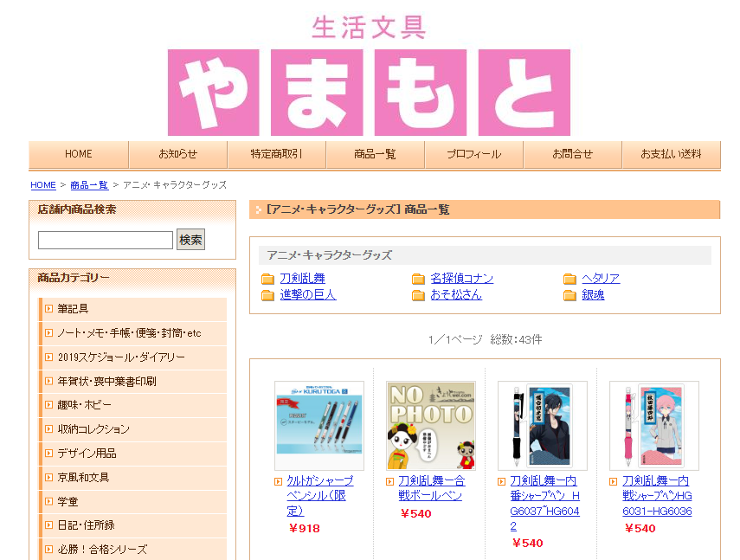Click the folder icon beside ヘタリア
This screenshot has width=740, height=560.
[569, 279]
